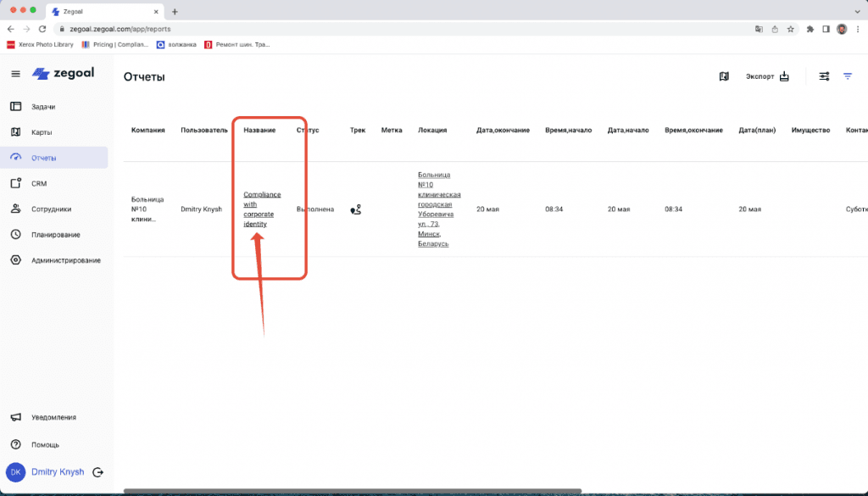Image resolution: width=868 pixels, height=496 pixels.
Task: Click the Export download icon
Action: 784,76
